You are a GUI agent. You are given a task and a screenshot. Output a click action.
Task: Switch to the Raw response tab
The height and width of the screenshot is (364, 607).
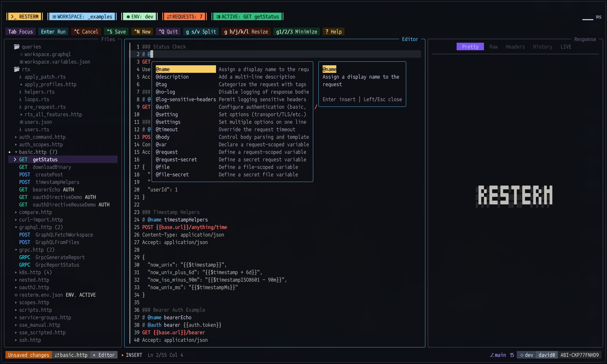click(493, 47)
